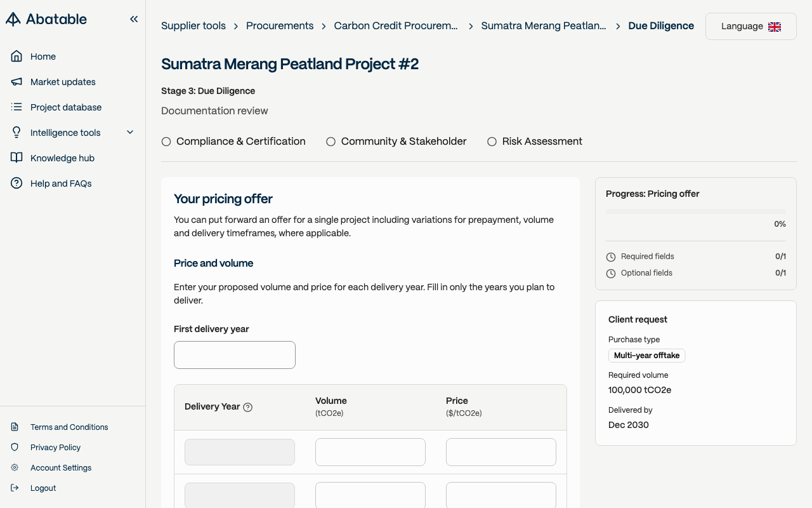Click the first row Volume input field
The height and width of the screenshot is (508, 812).
pyautogui.click(x=370, y=452)
